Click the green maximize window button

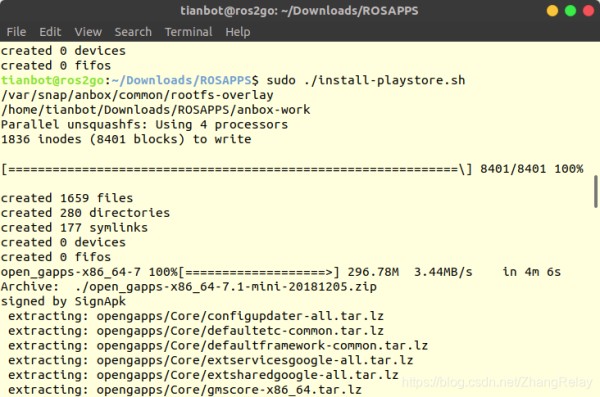(x=570, y=11)
